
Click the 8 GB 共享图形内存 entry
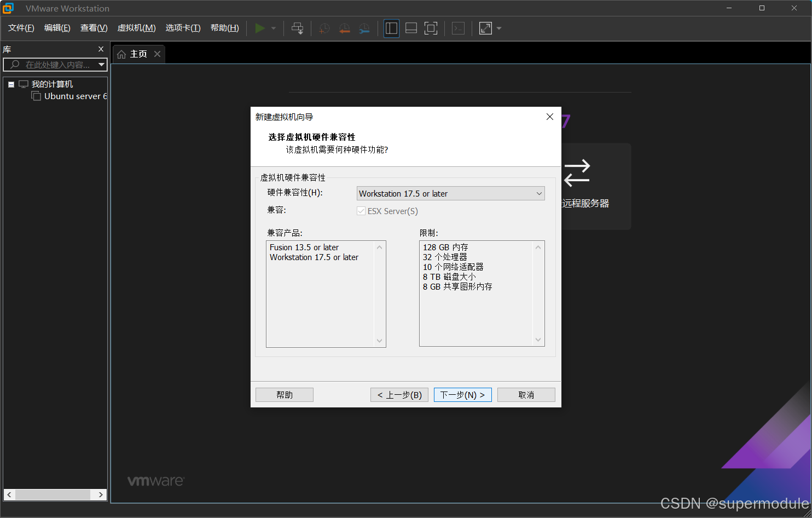pos(457,287)
